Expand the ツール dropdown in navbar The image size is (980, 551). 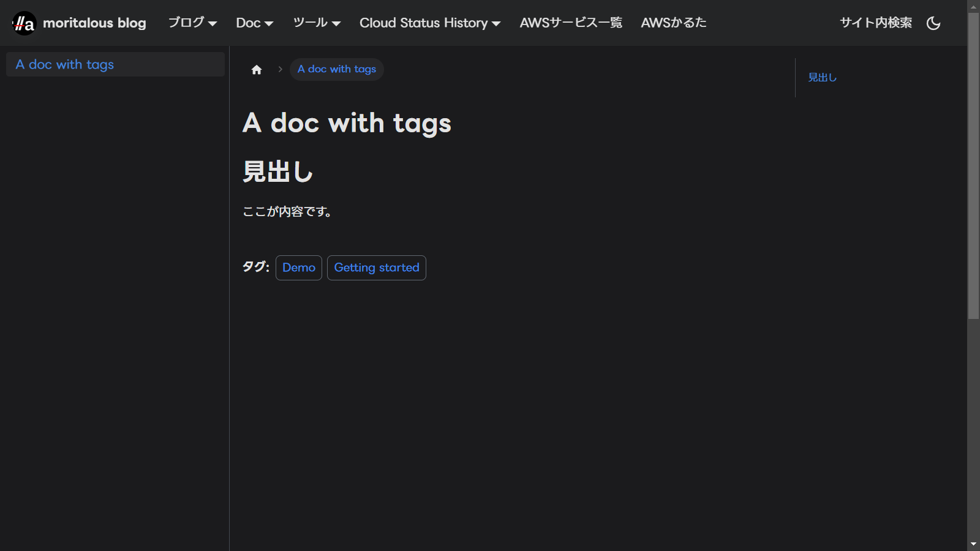[x=316, y=23]
